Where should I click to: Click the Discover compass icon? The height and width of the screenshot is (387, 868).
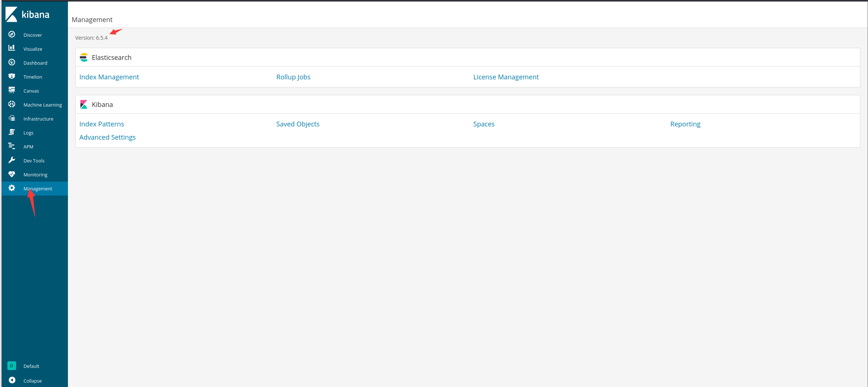click(12, 35)
